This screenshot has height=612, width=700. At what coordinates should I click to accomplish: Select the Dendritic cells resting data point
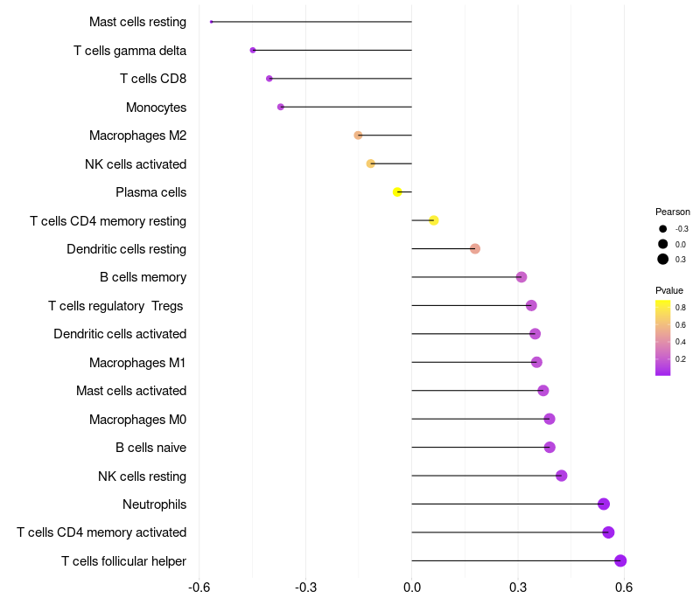[x=475, y=249]
